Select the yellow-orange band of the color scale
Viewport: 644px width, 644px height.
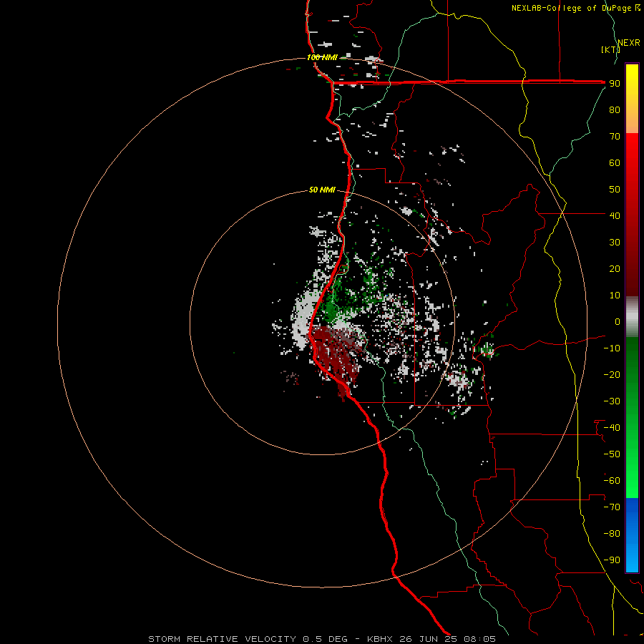(x=632, y=99)
